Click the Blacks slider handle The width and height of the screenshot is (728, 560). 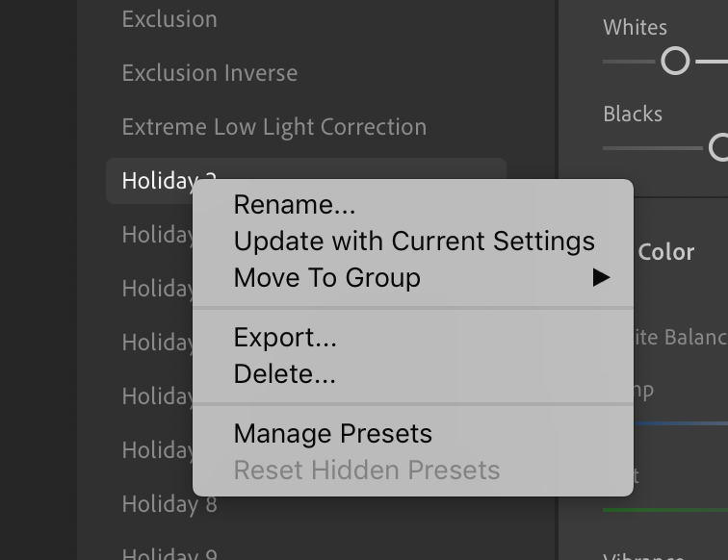(719, 147)
